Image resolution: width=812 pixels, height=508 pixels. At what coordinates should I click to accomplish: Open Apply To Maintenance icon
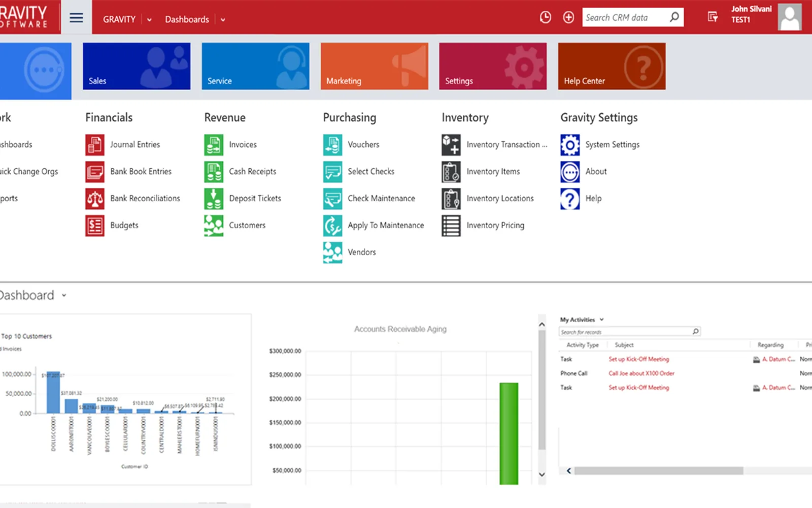(x=332, y=226)
